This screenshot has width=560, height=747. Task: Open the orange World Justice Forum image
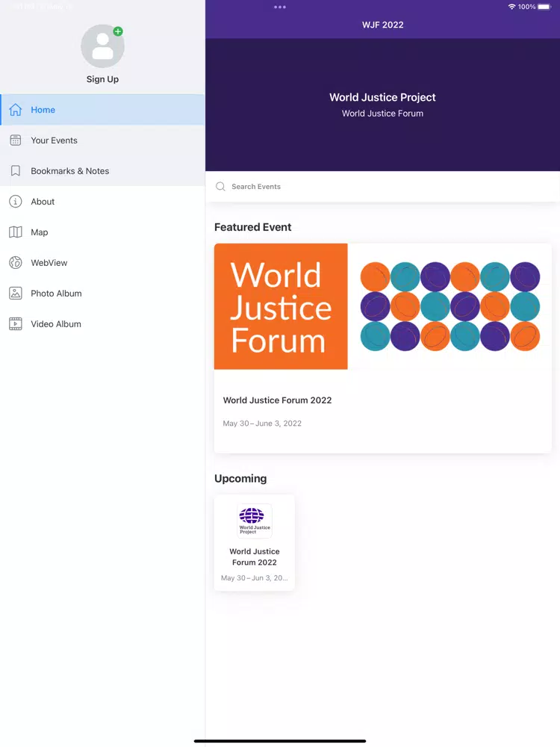tap(281, 306)
